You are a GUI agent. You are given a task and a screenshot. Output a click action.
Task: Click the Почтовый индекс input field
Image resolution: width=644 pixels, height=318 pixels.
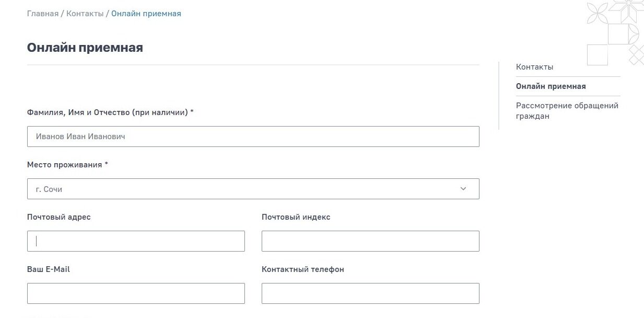point(370,241)
